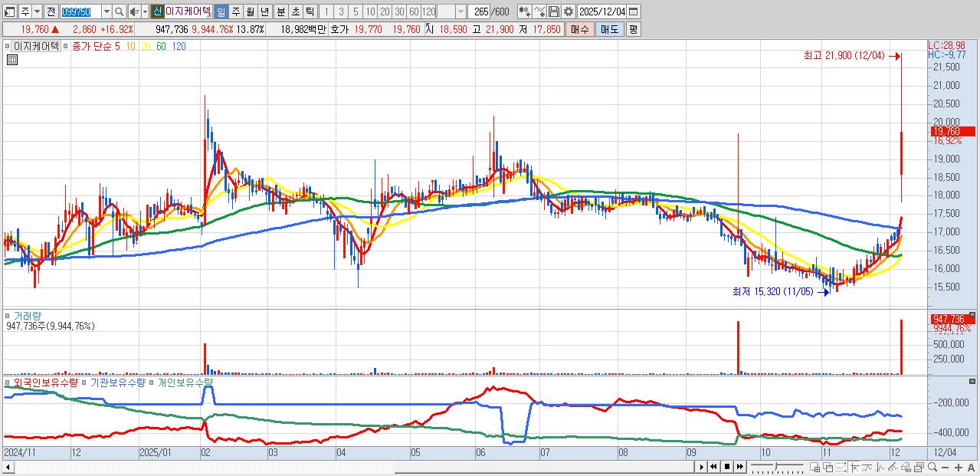Click the line tool icon beside save
The width and height of the screenshot is (980, 476).
[x=539, y=11]
